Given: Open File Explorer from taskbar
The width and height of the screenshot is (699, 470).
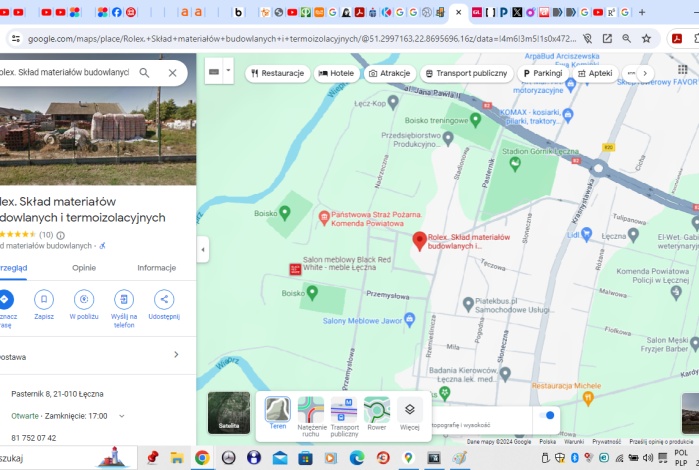Looking at the screenshot, I should click(x=177, y=458).
